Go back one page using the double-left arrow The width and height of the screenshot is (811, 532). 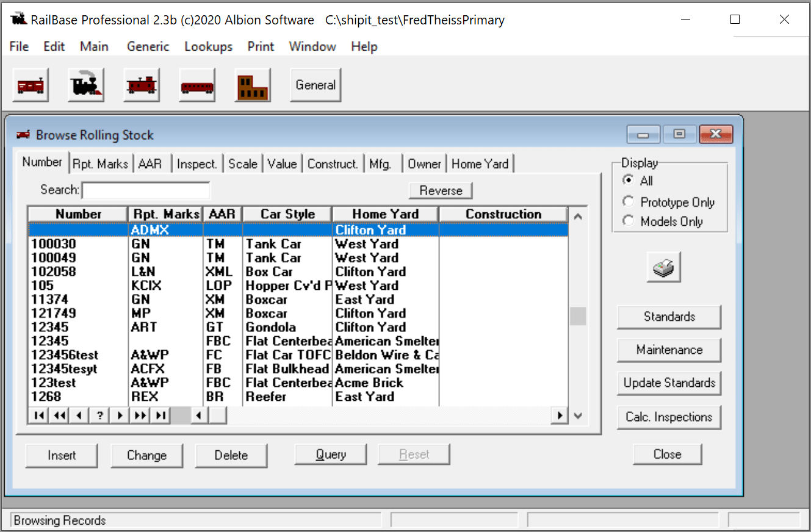click(x=59, y=415)
